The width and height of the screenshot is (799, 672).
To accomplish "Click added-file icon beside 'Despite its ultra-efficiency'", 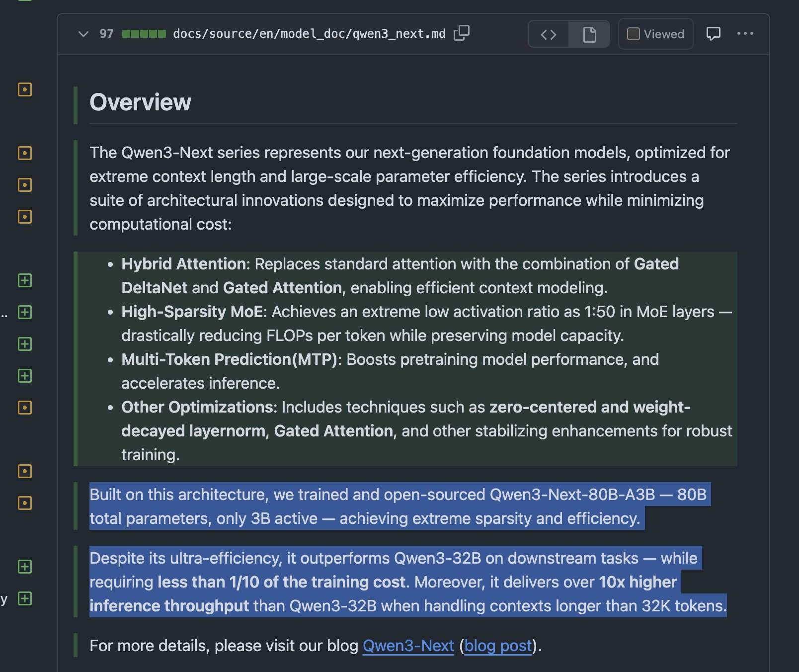I will pyautogui.click(x=25, y=567).
